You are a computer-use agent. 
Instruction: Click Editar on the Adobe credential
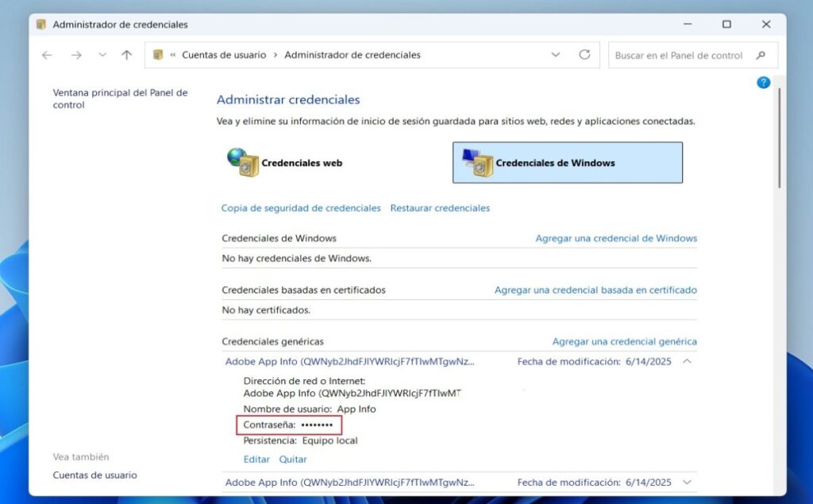point(256,459)
